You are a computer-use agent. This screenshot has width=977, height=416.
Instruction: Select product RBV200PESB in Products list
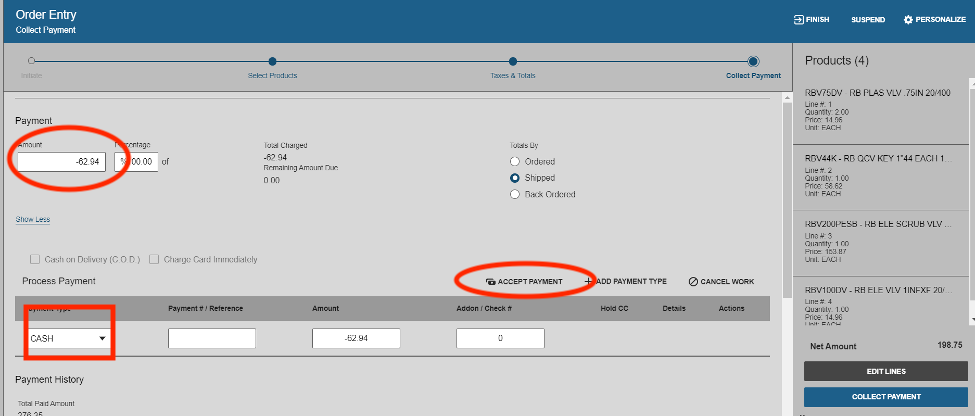[x=880, y=243]
